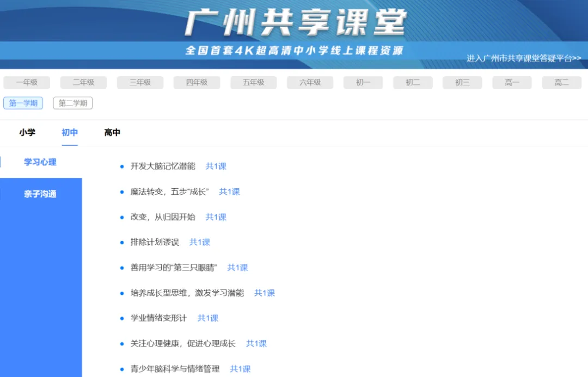Open the 小学 tab

point(27,132)
